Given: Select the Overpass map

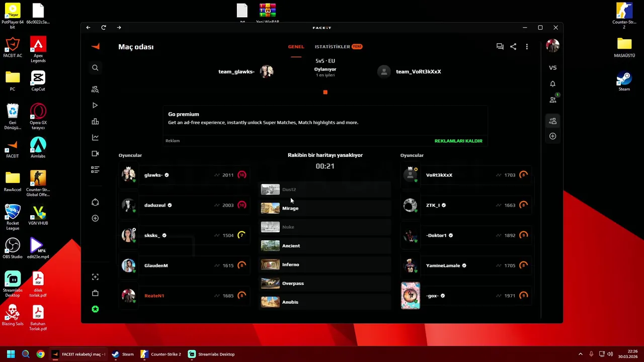Looking at the screenshot, I should point(325,283).
